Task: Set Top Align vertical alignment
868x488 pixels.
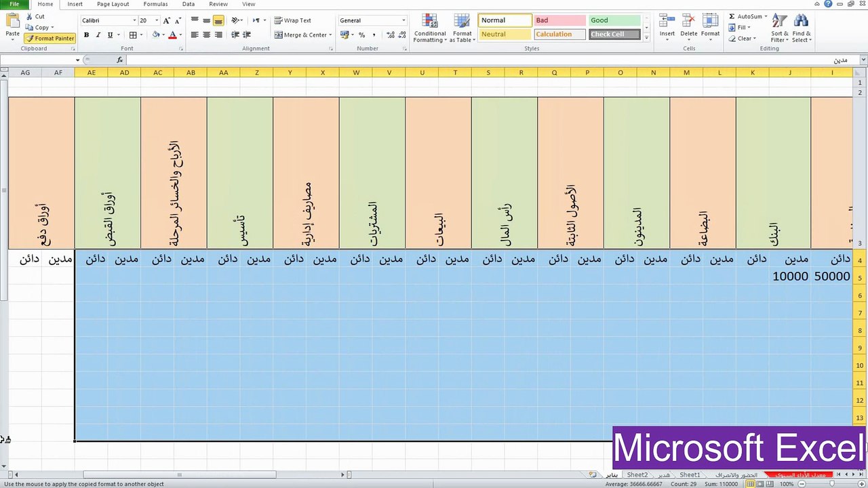Action: coord(195,20)
